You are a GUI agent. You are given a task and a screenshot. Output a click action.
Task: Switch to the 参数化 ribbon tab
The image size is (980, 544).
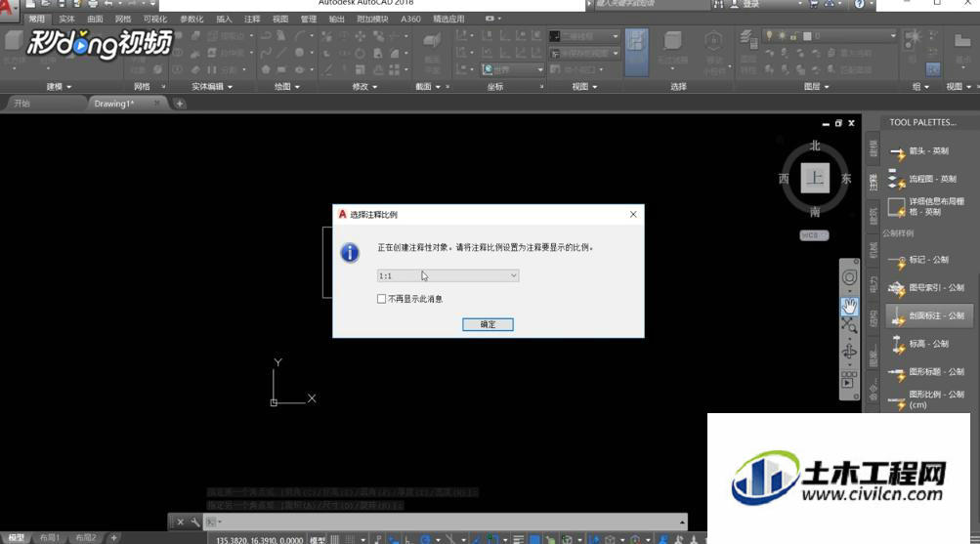[x=192, y=20]
